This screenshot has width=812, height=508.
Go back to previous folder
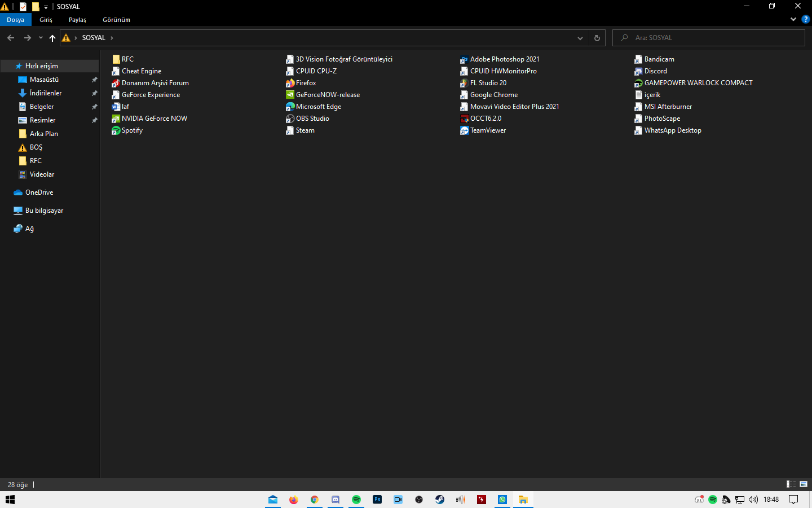(11, 38)
